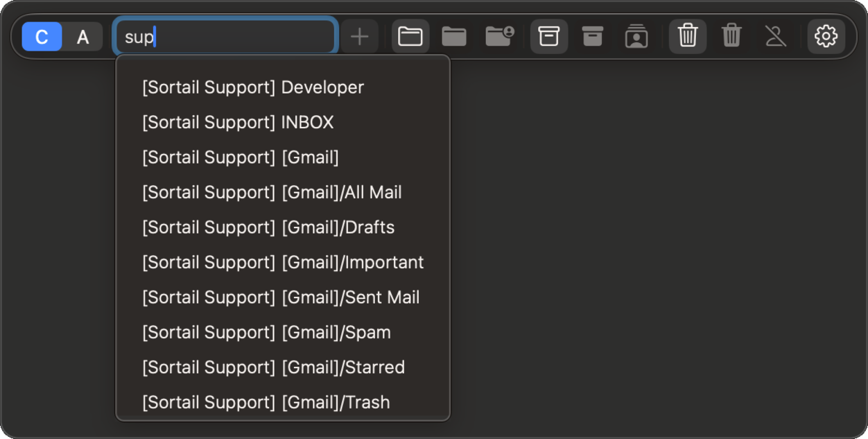Viewport: 868px width, 439px height.
Task: Click the crossed-out person icon
Action: [x=775, y=36]
